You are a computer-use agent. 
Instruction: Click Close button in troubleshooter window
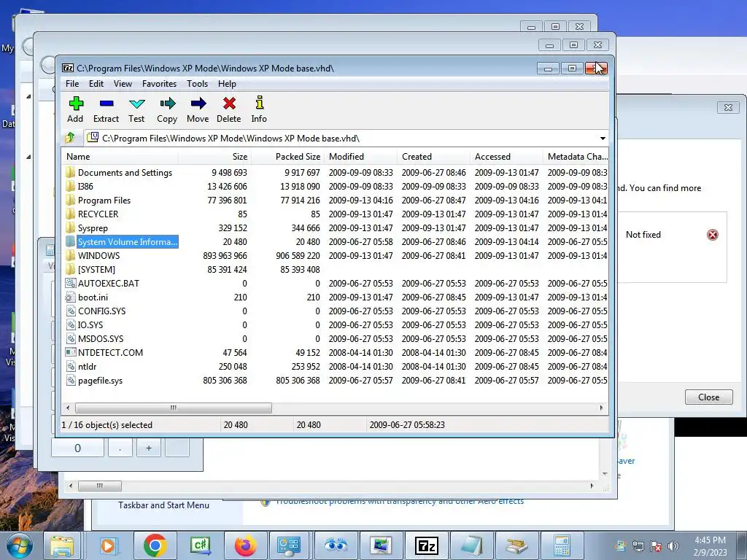click(708, 397)
